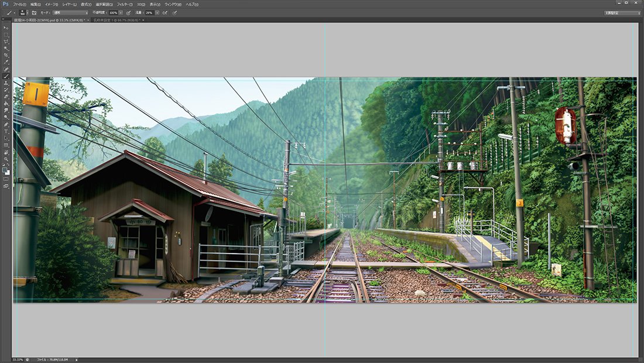Image resolution: width=644 pixels, height=363 pixels.
Task: Open the 表示 menu
Action: [155, 5]
